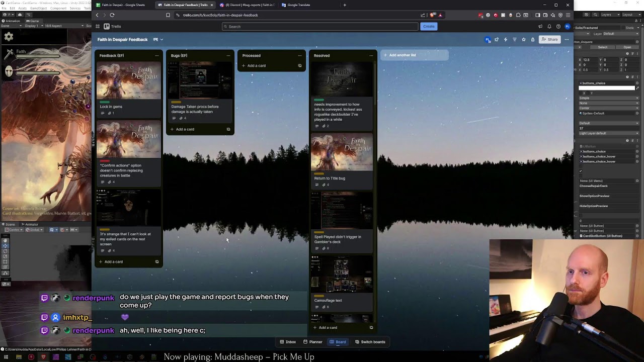Open board filter icon
The height and width of the screenshot is (362, 644).
click(515, 39)
